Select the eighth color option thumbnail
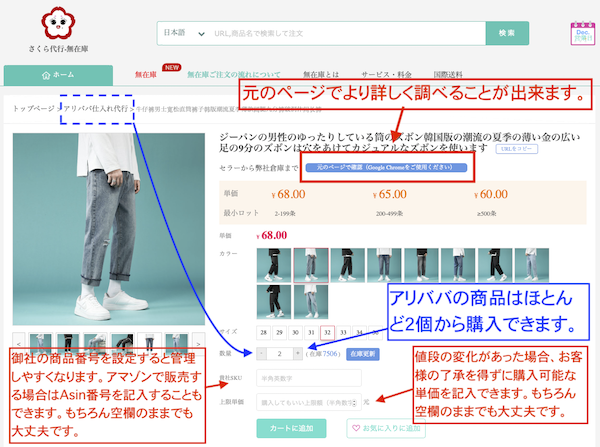The height and width of the screenshot is (447, 600). pyautogui.click(x=532, y=265)
